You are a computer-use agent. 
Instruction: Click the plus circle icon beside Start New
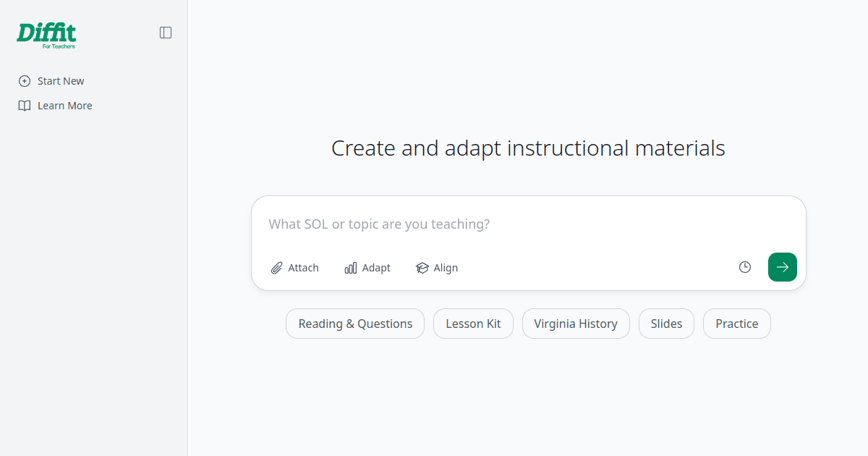(x=25, y=81)
